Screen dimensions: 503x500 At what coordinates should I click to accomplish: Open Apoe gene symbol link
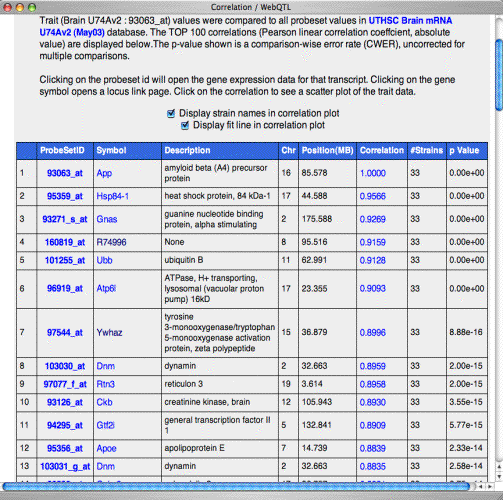point(106,448)
